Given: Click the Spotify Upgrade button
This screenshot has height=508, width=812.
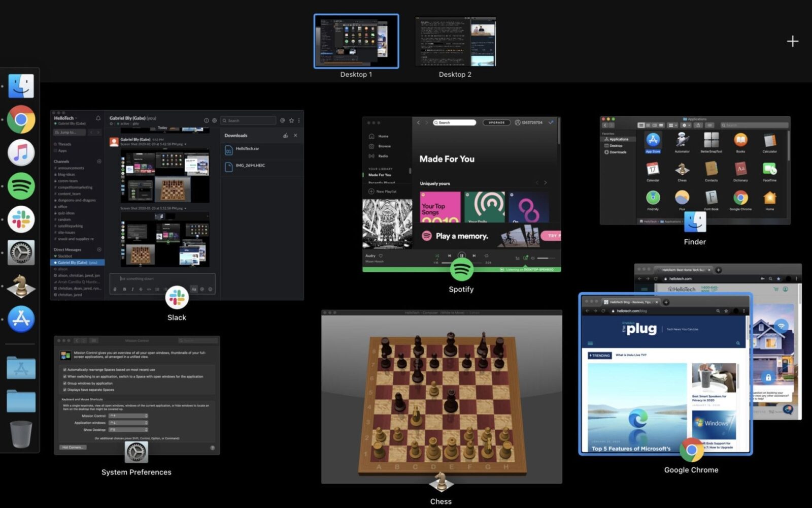Looking at the screenshot, I should click(496, 122).
